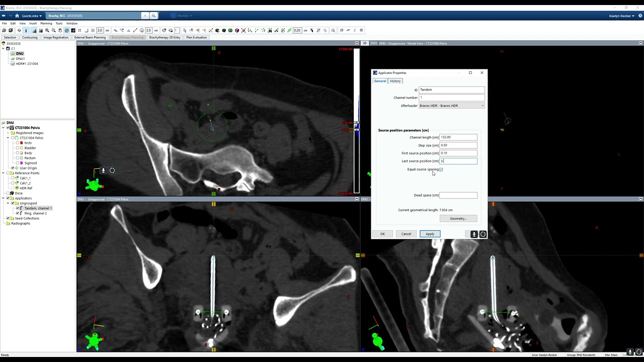
Task: Toggle the hrctv structure checkbox
Action: point(18,143)
